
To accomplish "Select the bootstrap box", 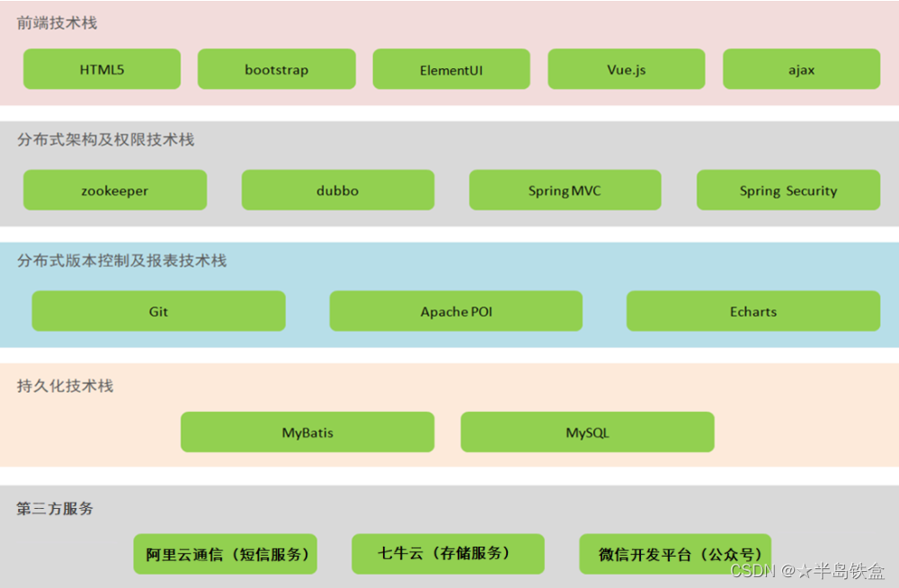I will click(x=276, y=69).
